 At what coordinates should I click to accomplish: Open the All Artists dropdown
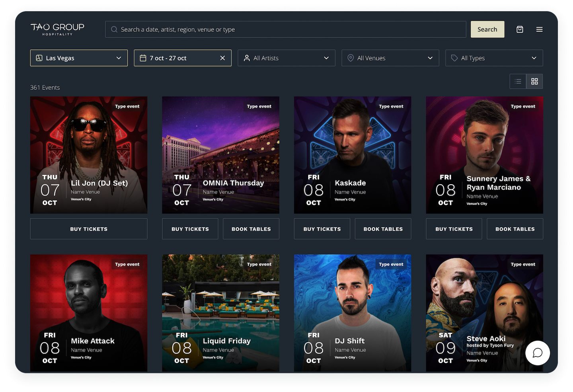point(286,58)
